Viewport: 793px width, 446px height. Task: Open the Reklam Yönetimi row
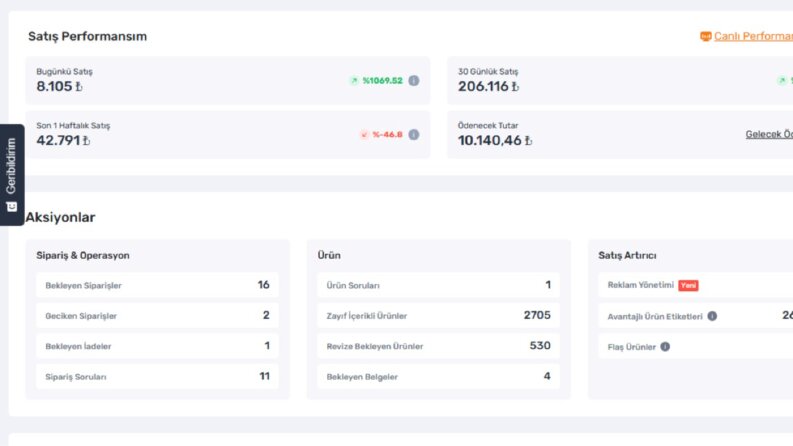(x=695, y=285)
